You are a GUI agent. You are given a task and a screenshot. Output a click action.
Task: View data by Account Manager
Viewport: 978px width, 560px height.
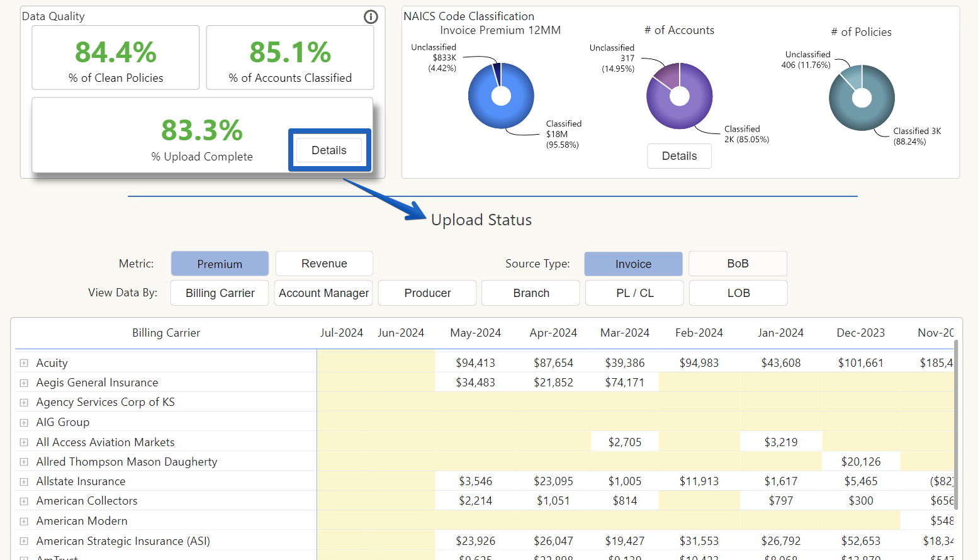[323, 293]
